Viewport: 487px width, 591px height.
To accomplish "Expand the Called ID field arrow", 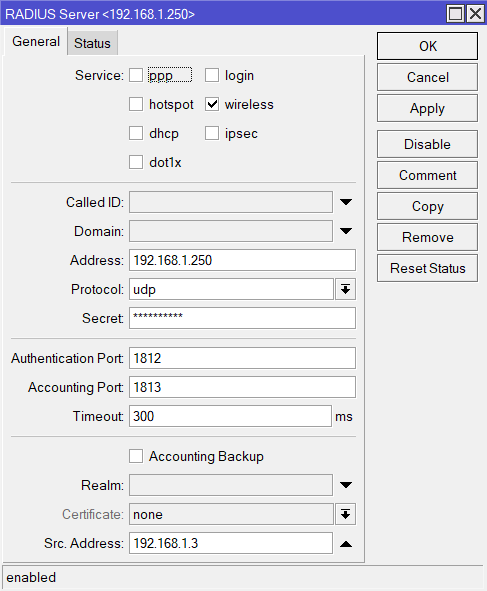I will 346,202.
